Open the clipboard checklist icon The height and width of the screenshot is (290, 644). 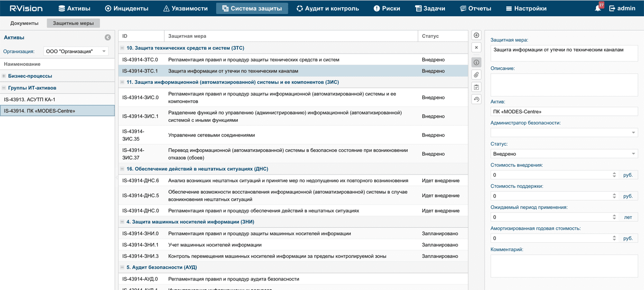(x=476, y=87)
